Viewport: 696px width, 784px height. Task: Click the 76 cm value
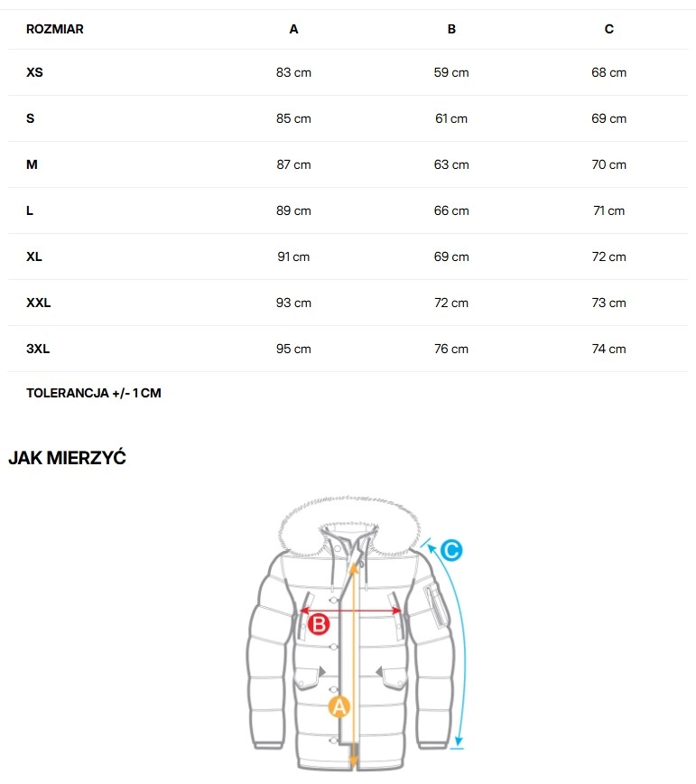(451, 349)
